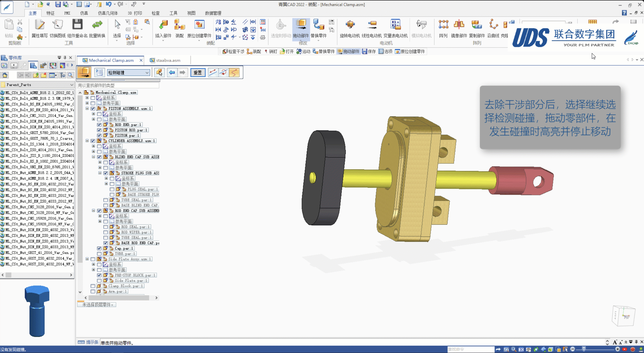Collapse the PISTON ASSEMBLY tree node

(87, 108)
